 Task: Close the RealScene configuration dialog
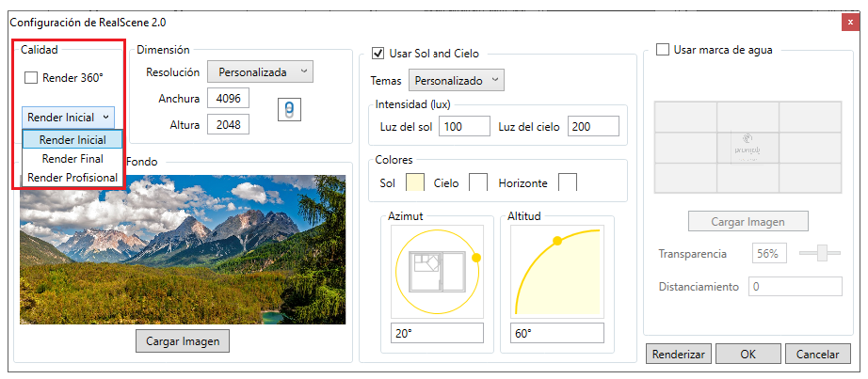(850, 23)
